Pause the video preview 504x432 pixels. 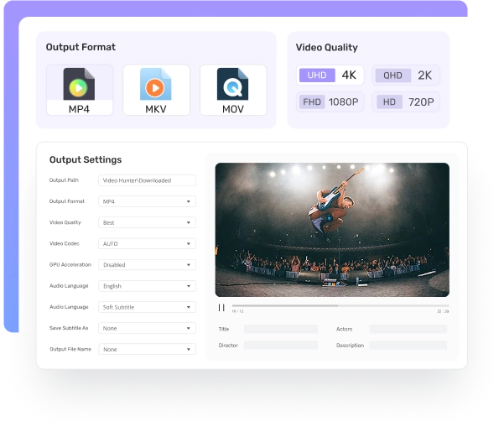(x=221, y=308)
